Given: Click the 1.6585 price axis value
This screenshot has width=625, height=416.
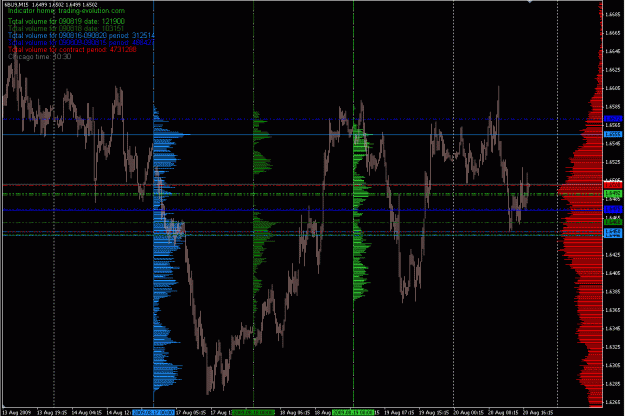Looking at the screenshot, I should pos(613,106).
